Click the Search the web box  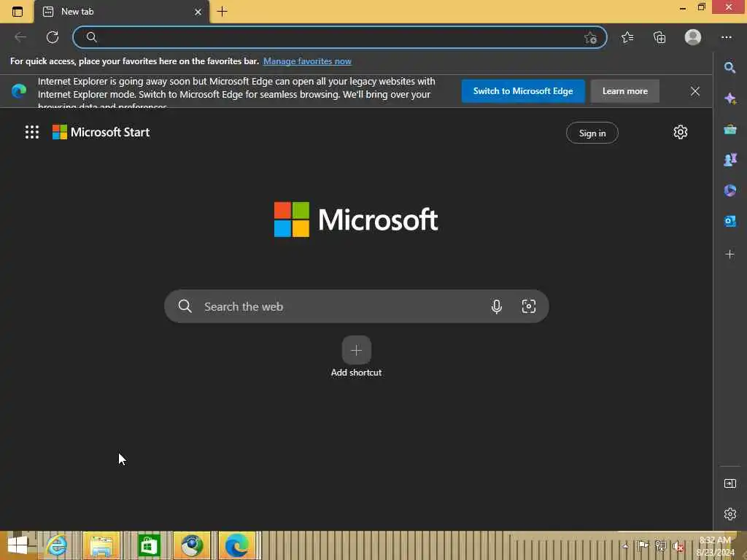(356, 306)
